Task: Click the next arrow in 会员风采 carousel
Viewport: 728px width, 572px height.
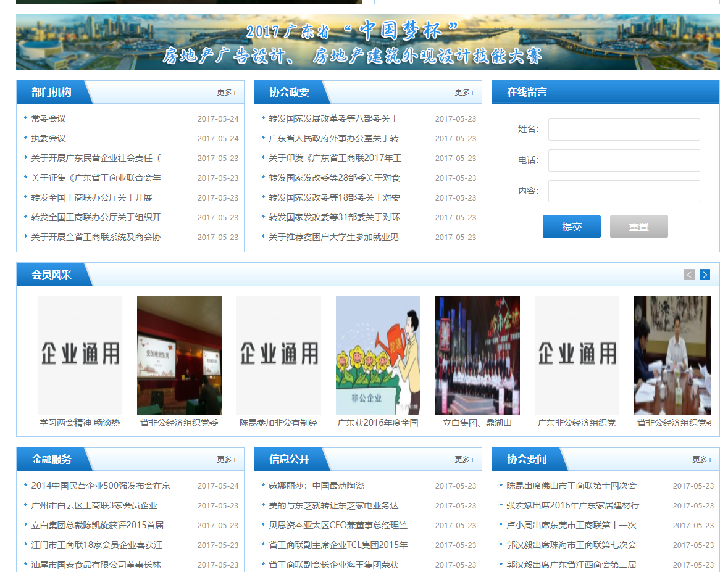Action: (x=705, y=275)
